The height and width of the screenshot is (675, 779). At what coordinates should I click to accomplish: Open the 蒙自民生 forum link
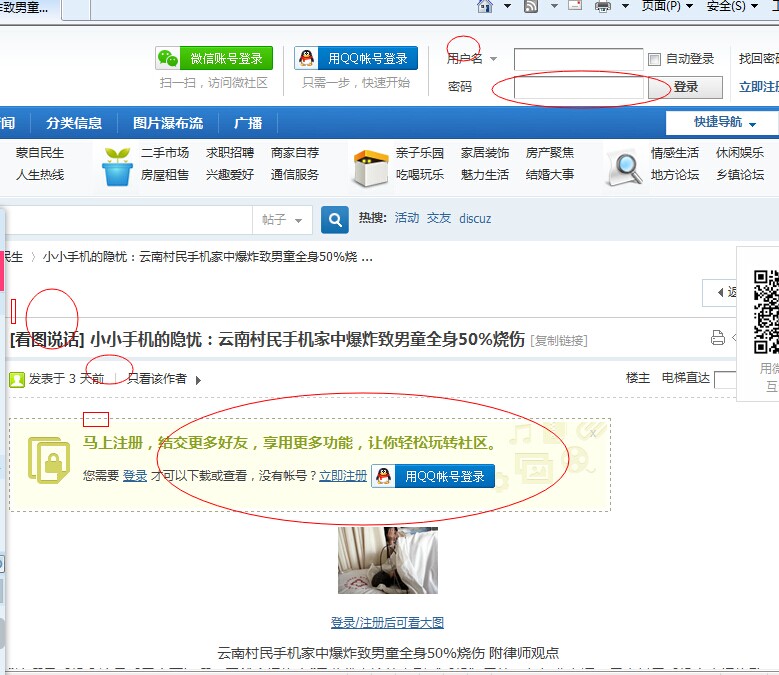coord(40,152)
